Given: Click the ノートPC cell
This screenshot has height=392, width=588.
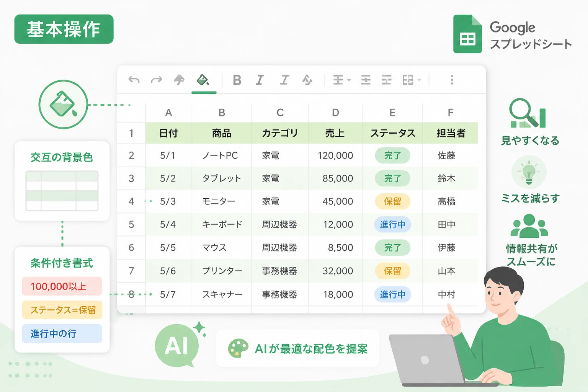Looking at the screenshot, I should [x=222, y=155].
